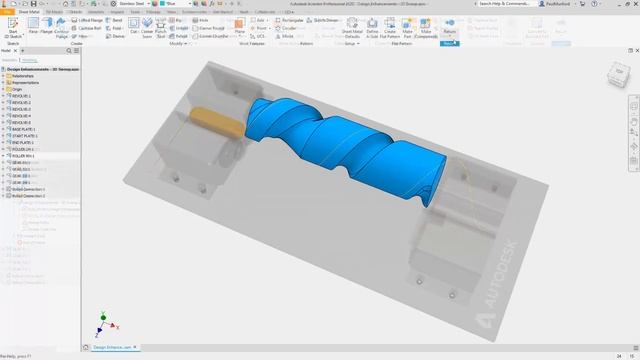Screen dimensions: 640x360
Task: Click the Save icon in quick access toolbar
Action: 33,4
